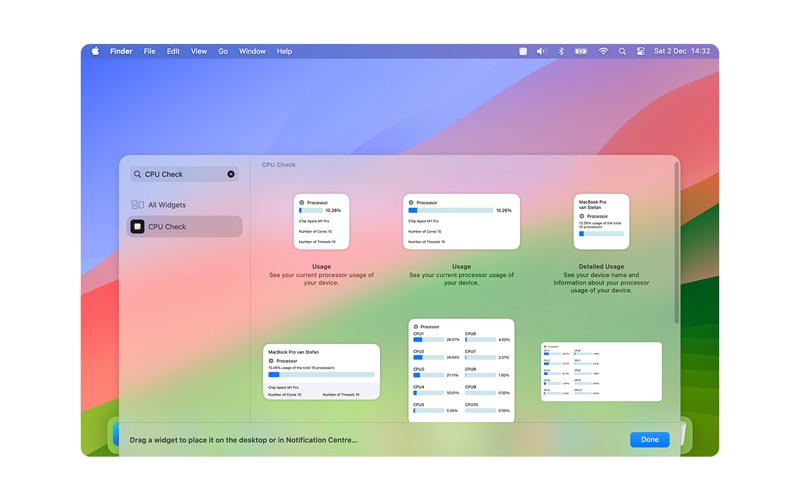Show battery status in menu bar
This screenshot has height=500, width=800.
pyautogui.click(x=581, y=51)
